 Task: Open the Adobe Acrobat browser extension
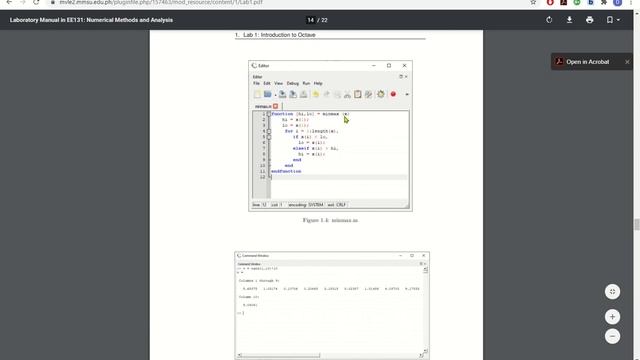[564, 2]
